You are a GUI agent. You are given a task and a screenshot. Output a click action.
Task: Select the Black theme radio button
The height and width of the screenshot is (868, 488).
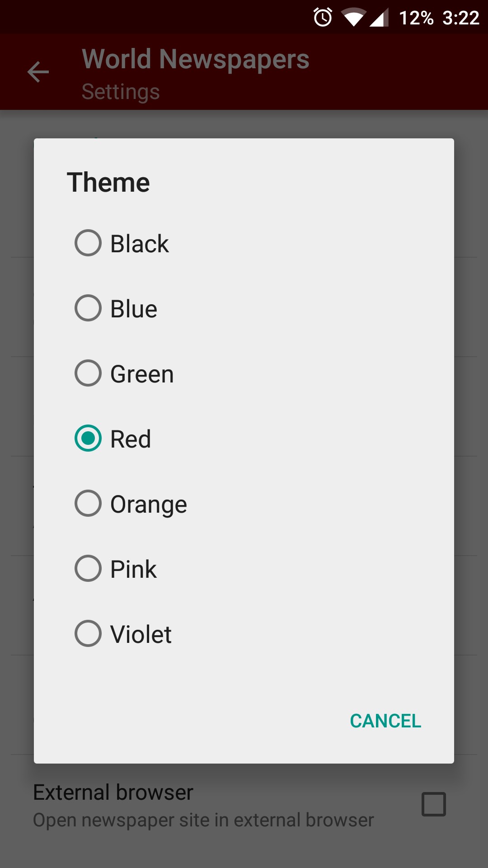(x=88, y=243)
